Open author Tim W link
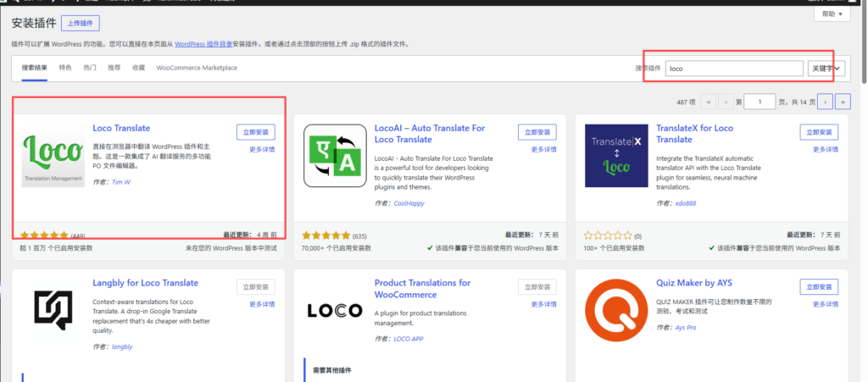Screen dimensions: 868x382 coord(121,182)
